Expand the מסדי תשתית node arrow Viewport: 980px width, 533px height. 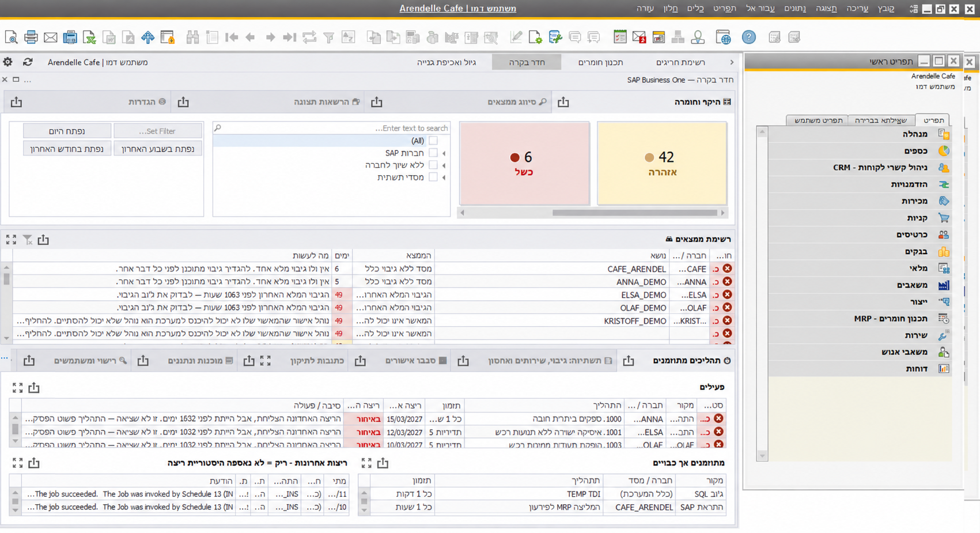pos(444,177)
